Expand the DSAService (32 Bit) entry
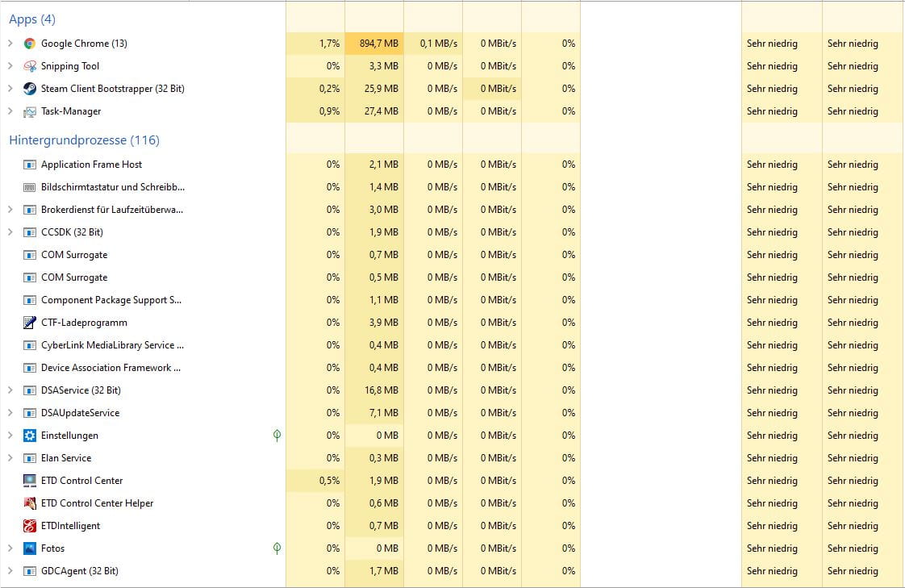905x588 pixels. point(10,390)
